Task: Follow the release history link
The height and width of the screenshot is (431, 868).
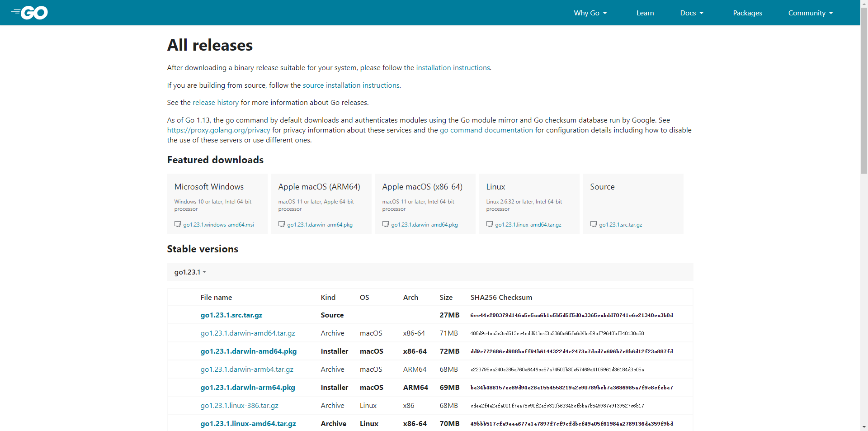Action: (216, 103)
